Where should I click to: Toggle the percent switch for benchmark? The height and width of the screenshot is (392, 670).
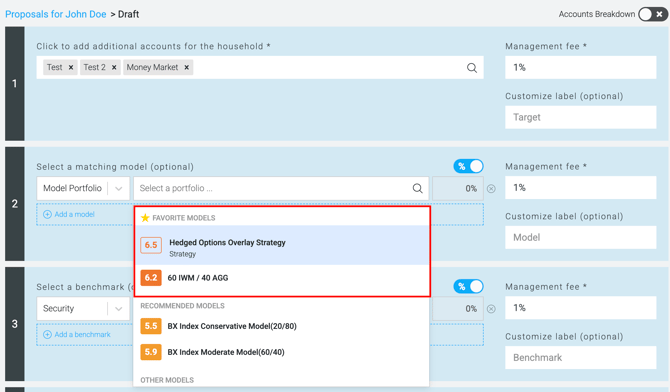point(468,286)
